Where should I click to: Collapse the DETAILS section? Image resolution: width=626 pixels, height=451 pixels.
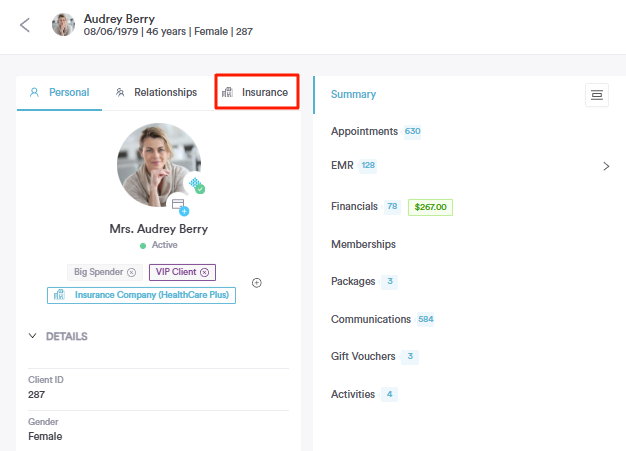point(33,336)
